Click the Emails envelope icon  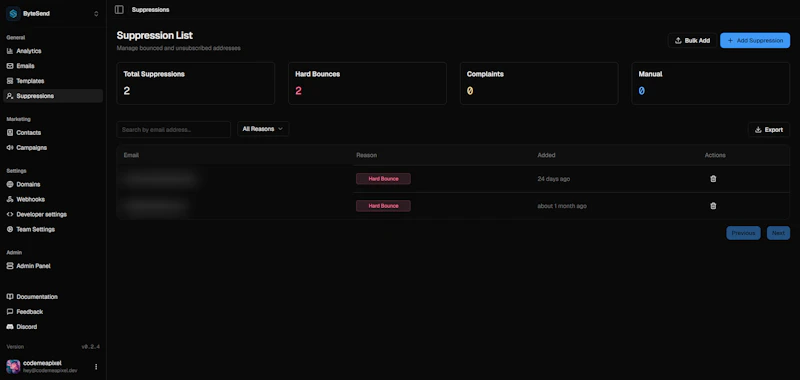(x=10, y=66)
